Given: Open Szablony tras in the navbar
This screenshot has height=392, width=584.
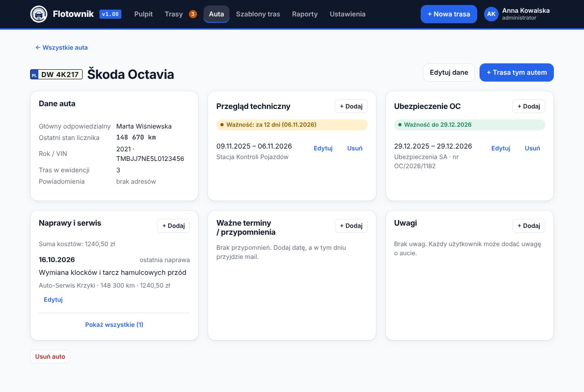Looking at the screenshot, I should 258,14.
